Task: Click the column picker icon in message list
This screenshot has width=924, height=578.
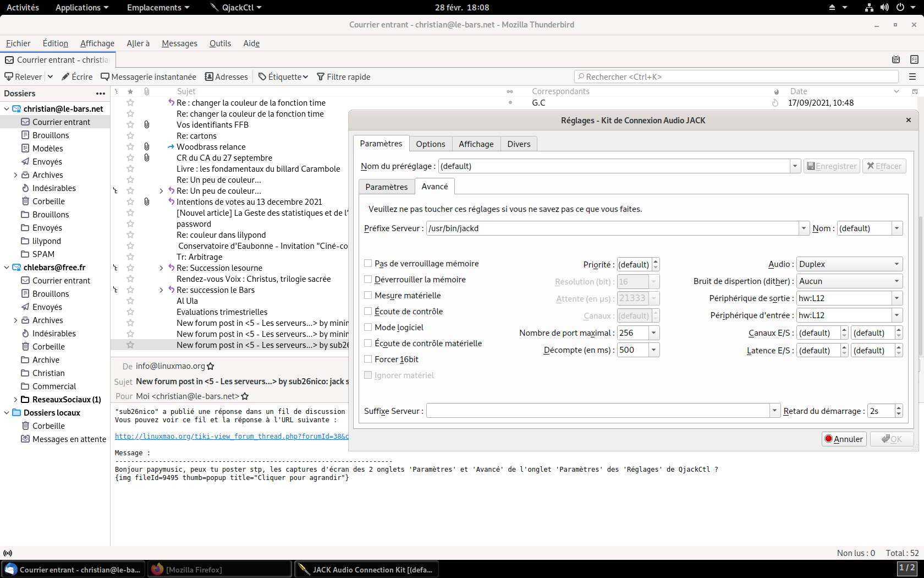Action: 915,91
